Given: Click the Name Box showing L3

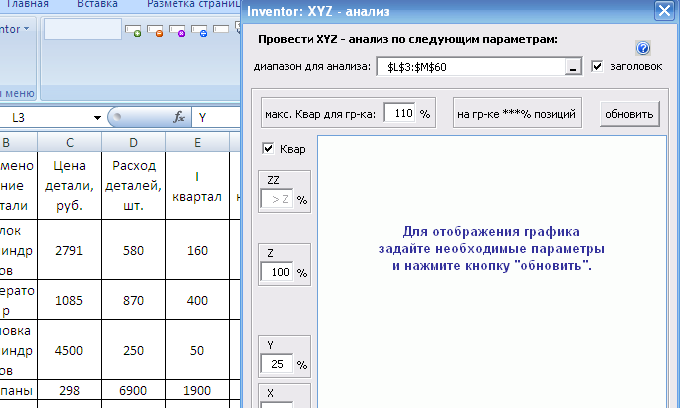Looking at the screenshot, I should click(x=46, y=118).
